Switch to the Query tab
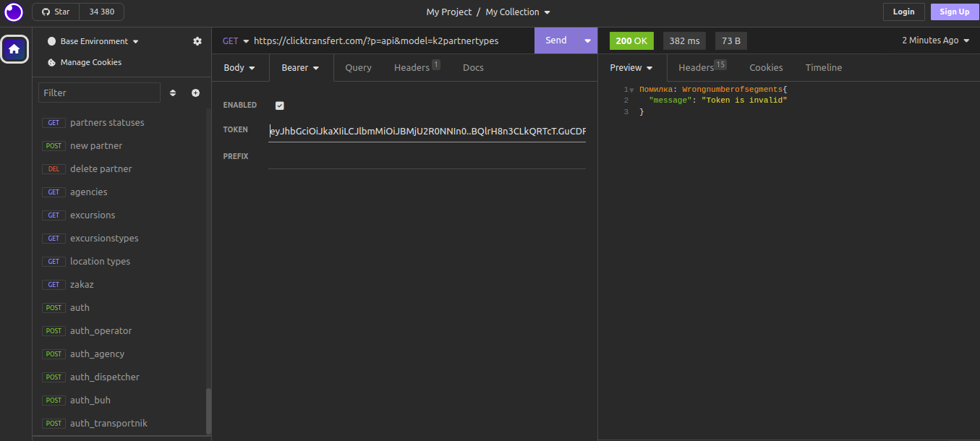 pos(358,67)
